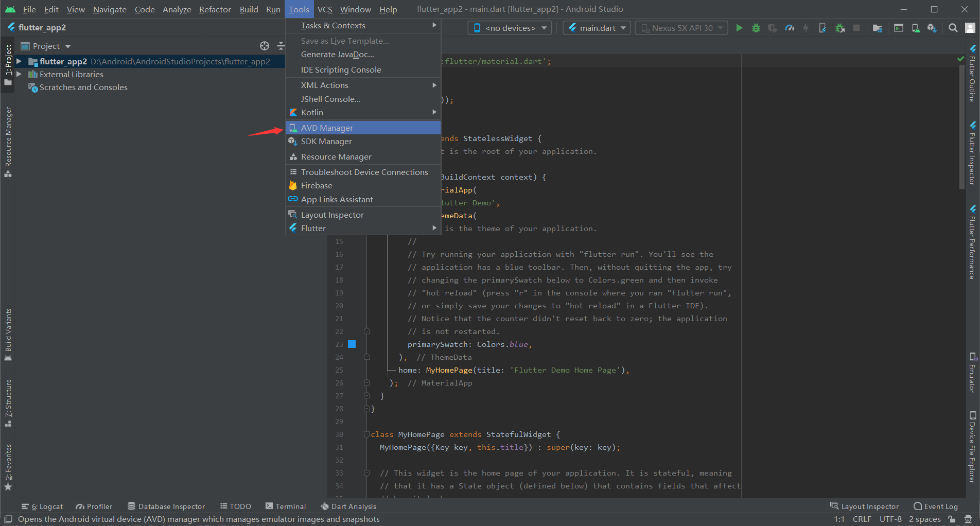Click the Flutter Hot Reload lightning icon

[x=806, y=28]
